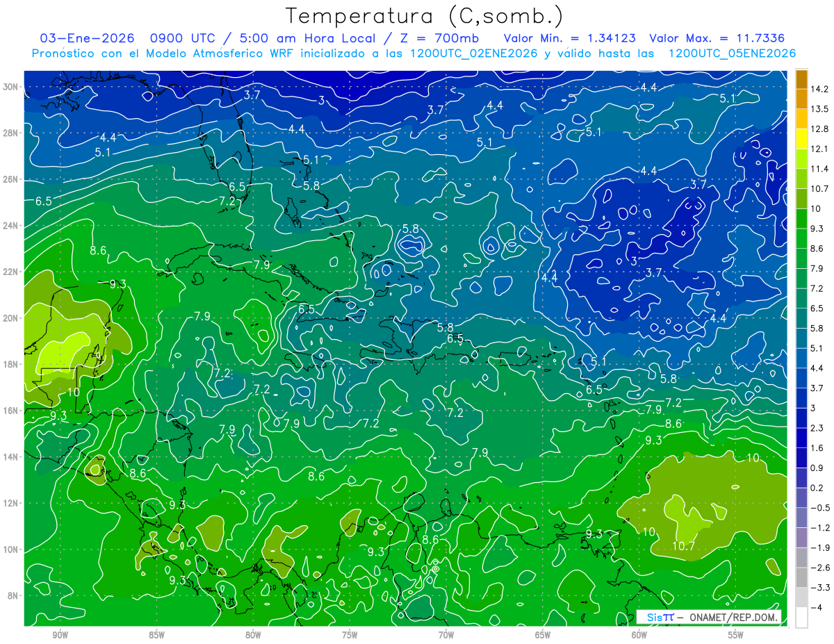Click the valid-until time '1200UTC_05ENE2026'

coord(732,53)
